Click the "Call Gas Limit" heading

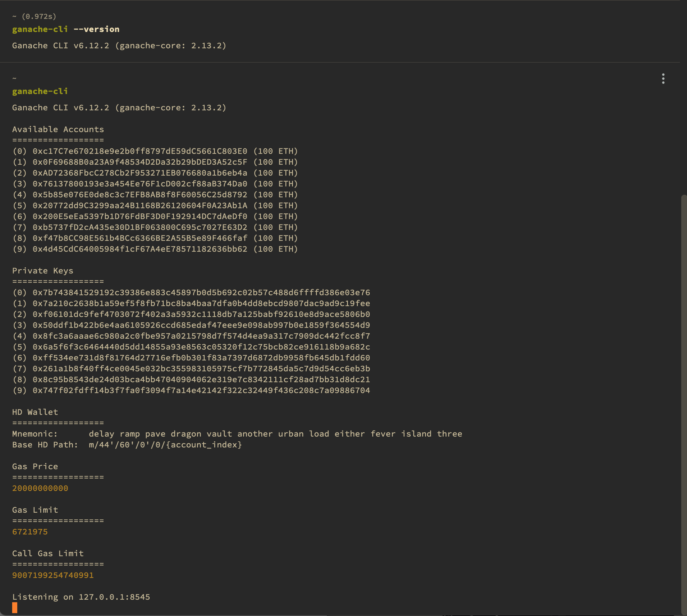[48, 553]
